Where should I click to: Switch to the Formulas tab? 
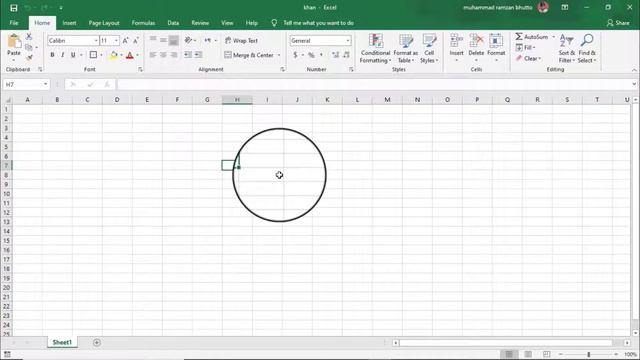point(143,23)
